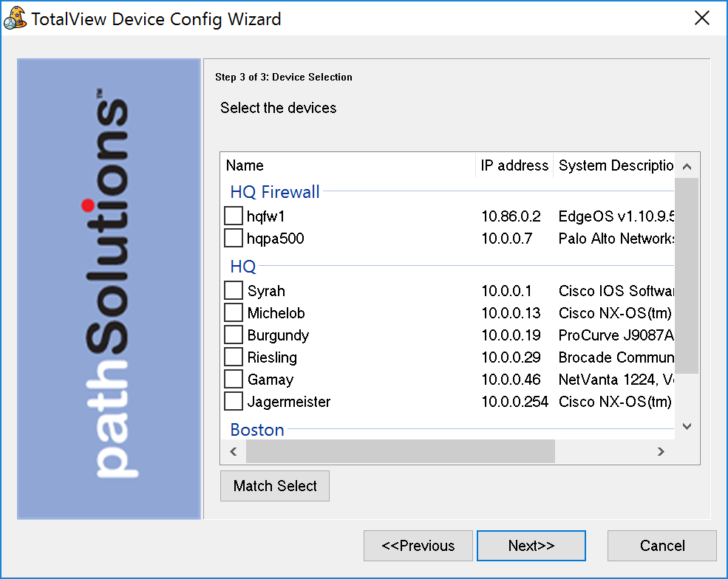The width and height of the screenshot is (728, 579).
Task: Click the TotalView wizard title bar icon
Action: tap(15, 18)
